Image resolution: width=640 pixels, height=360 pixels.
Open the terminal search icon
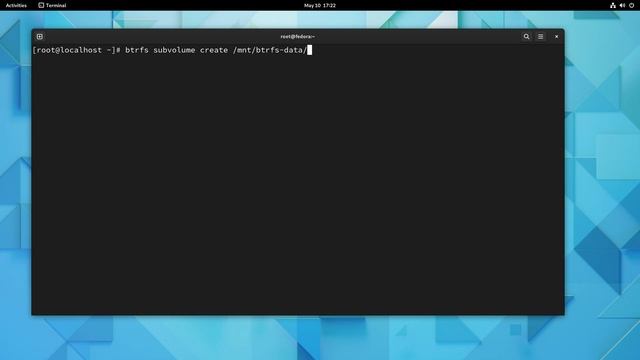[x=527, y=36]
